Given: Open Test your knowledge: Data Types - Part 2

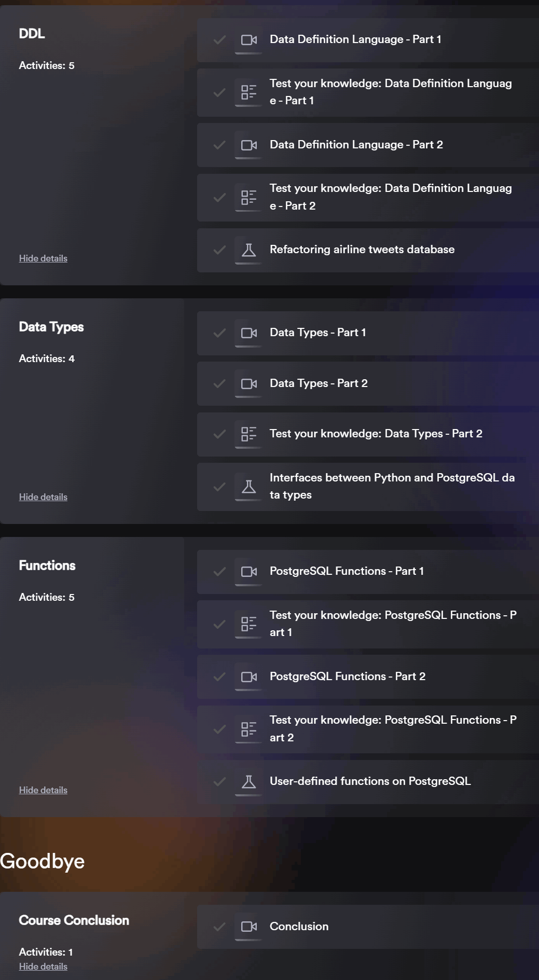Looking at the screenshot, I should tap(368, 434).
